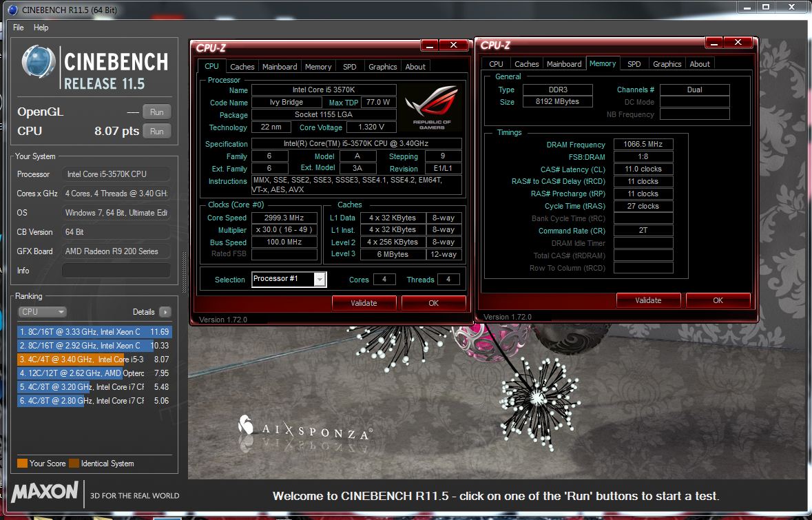Click the Code Name value Ivy Bridge
The height and width of the screenshot is (520, 812).
287,102
